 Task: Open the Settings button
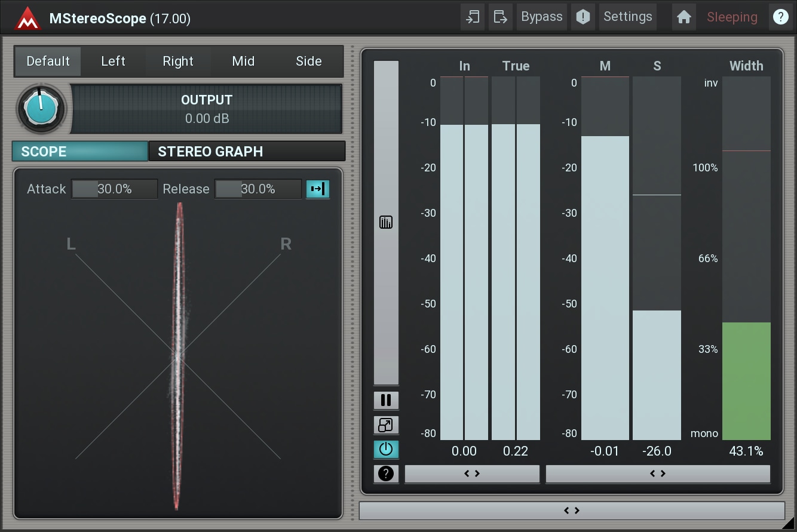[627, 17]
